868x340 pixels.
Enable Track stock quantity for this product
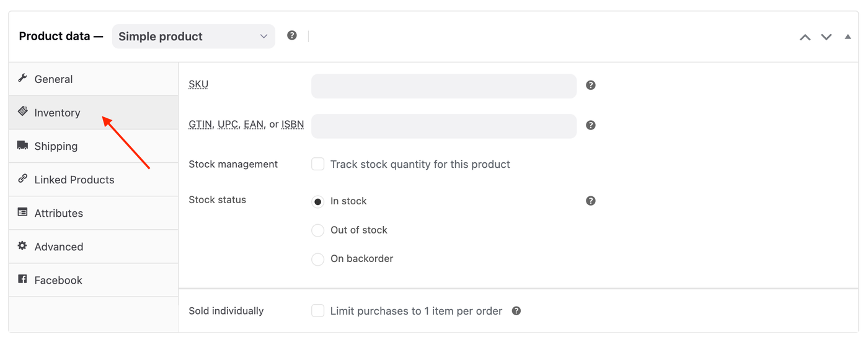(x=318, y=164)
